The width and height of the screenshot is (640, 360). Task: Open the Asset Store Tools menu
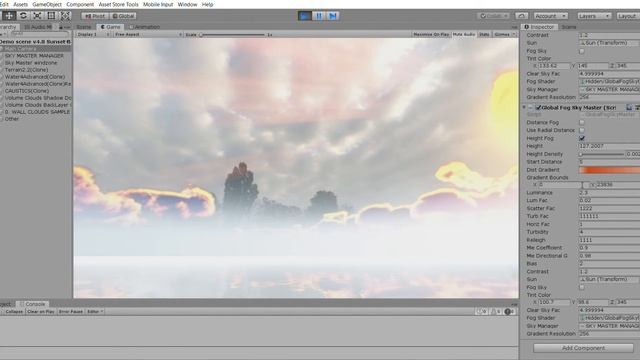coord(118,4)
